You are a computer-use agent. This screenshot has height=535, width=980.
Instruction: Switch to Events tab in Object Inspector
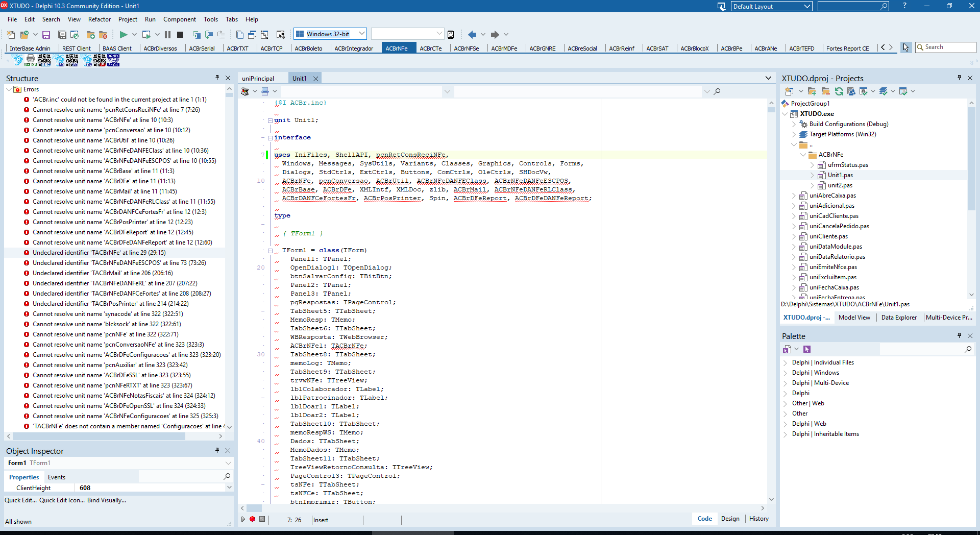click(x=57, y=477)
